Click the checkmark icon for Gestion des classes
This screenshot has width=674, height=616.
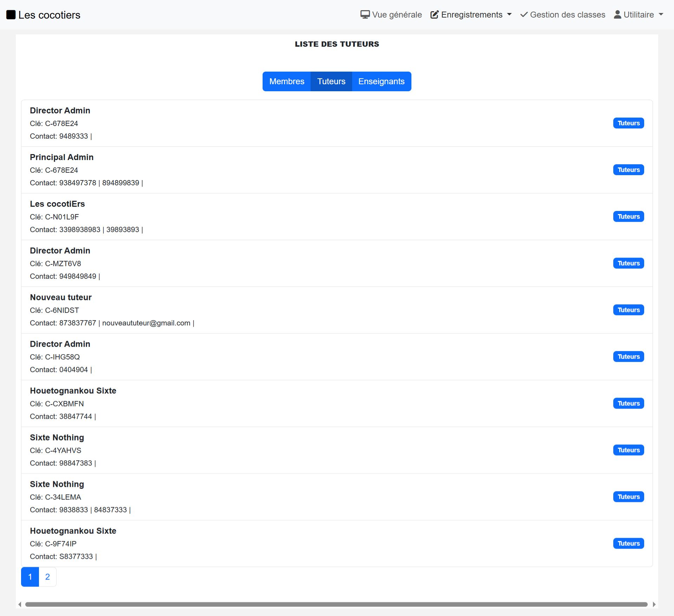[524, 15]
